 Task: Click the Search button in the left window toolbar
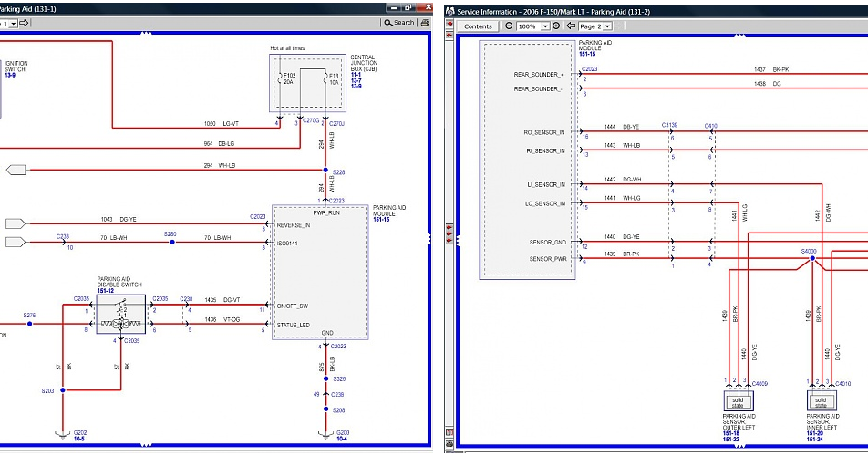tap(399, 23)
